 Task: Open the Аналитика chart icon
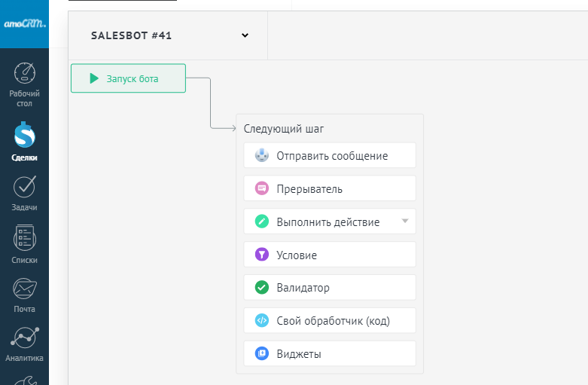click(x=25, y=338)
